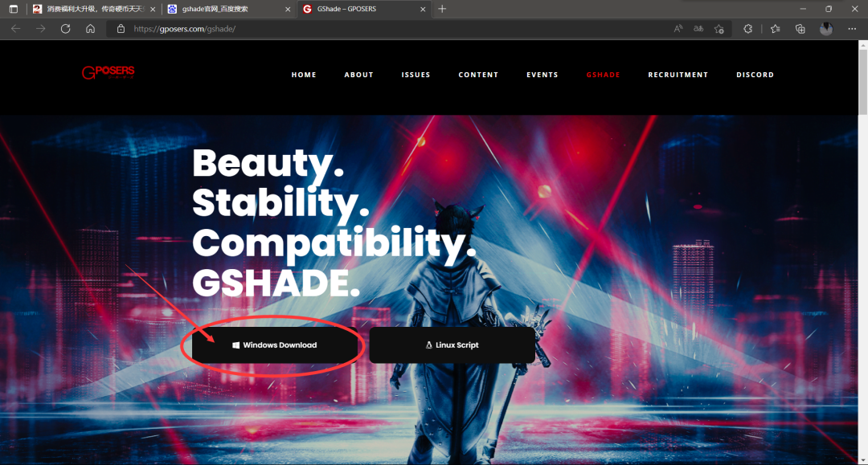Click the forward navigation arrow
The image size is (868, 465).
[40, 29]
